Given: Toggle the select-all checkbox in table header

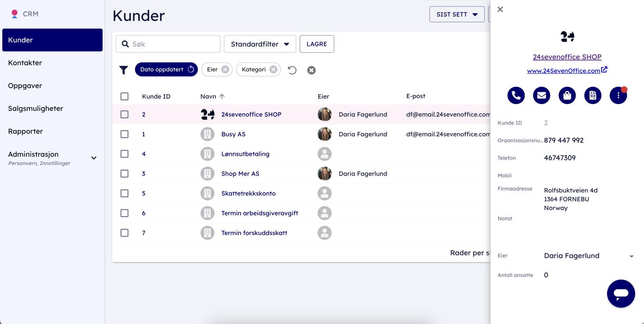Looking at the screenshot, I should pos(125,96).
